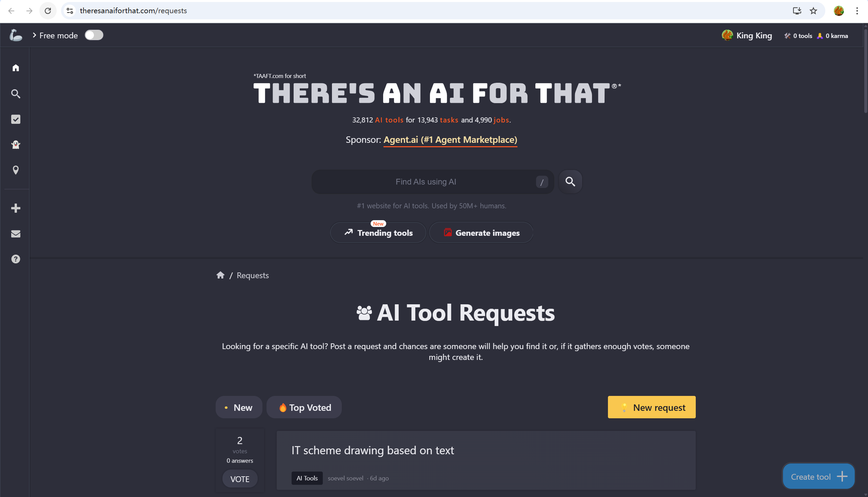Toggle the Free mode switch
Screen dimensions: 868x497
(x=94, y=35)
